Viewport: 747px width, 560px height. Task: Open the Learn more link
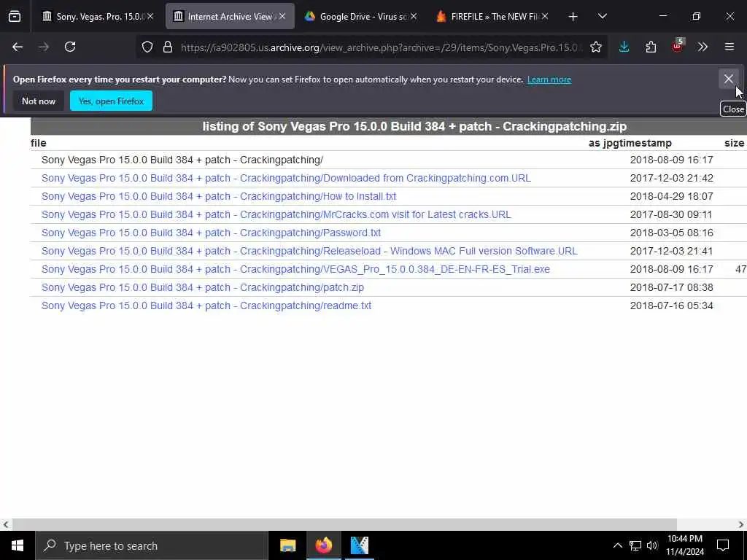549,79
